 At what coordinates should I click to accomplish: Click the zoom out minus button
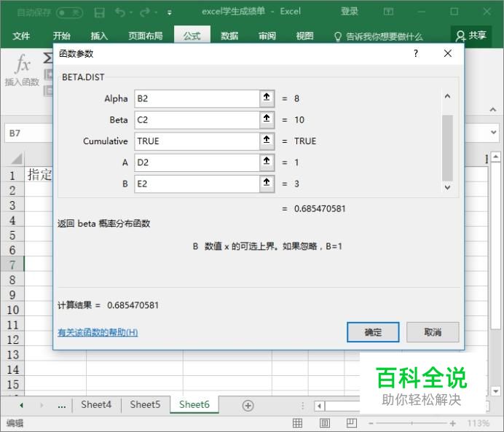pyautogui.click(x=371, y=423)
